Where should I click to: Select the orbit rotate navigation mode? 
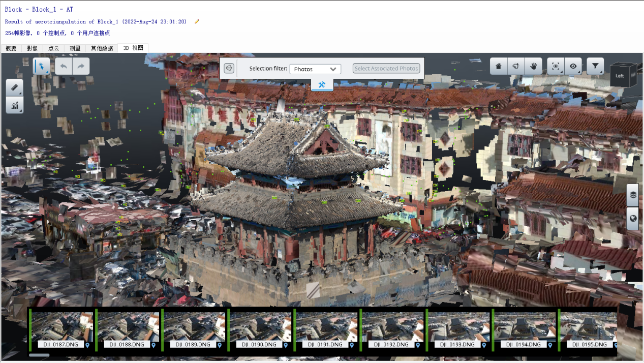click(515, 66)
